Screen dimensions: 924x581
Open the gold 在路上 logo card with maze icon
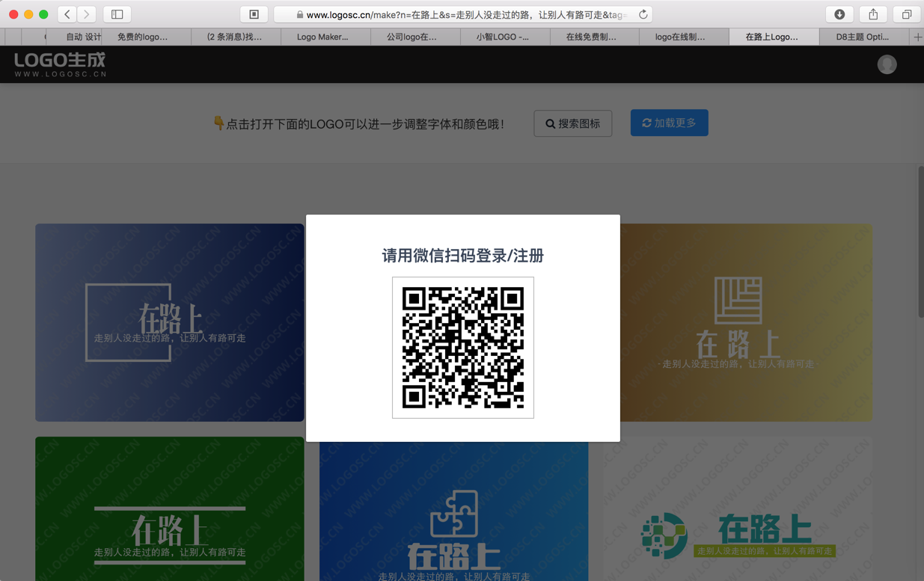(746, 322)
